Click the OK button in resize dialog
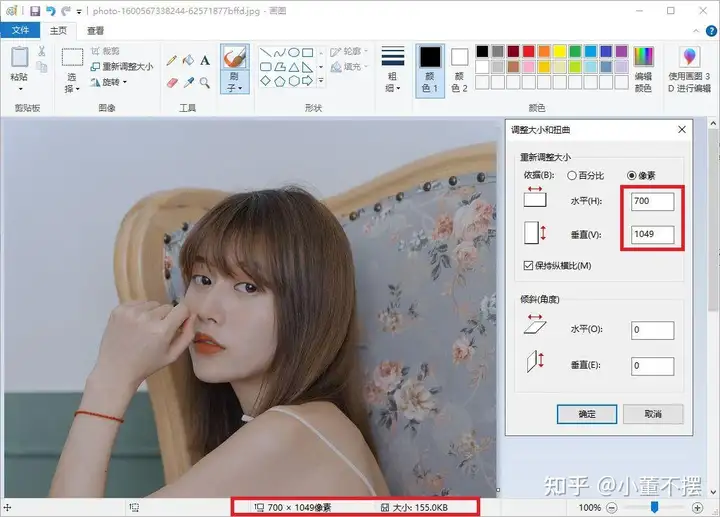 pos(587,413)
